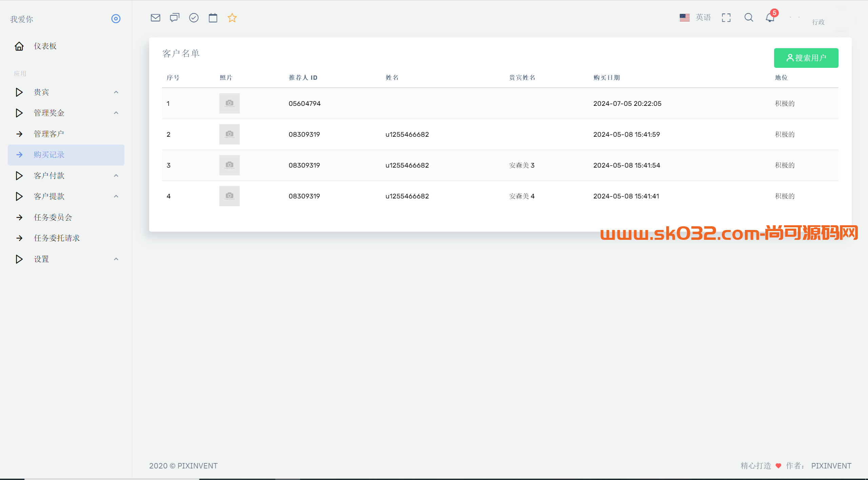Expand the 管理奖金 menu chevron
Screen dimensions: 868x480
pyautogui.click(x=116, y=113)
